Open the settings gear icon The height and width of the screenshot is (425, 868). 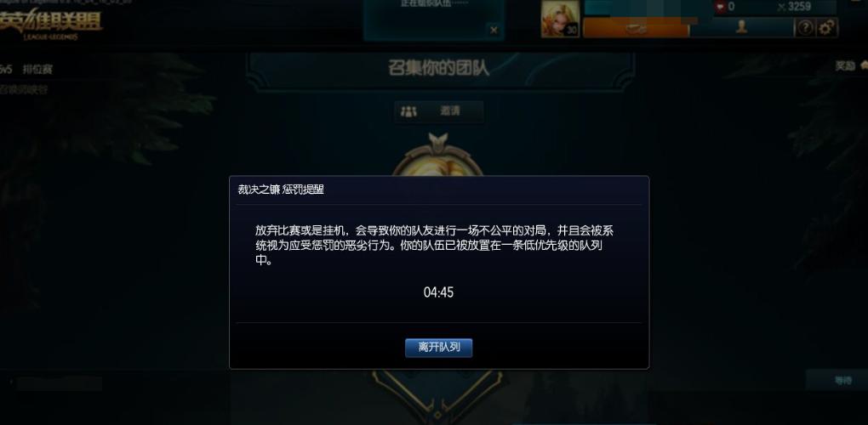click(827, 28)
